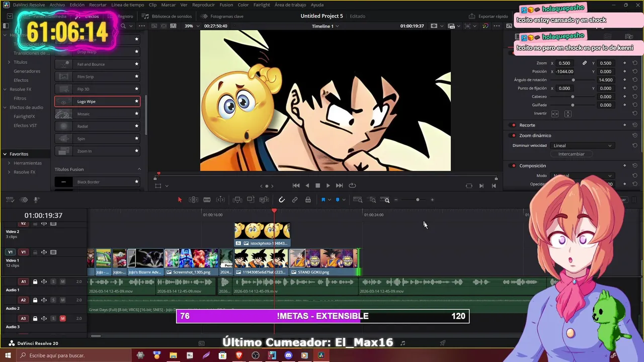Open the Biblioteca de sonidos panel
Screen dimensions: 644x362
click(167, 16)
